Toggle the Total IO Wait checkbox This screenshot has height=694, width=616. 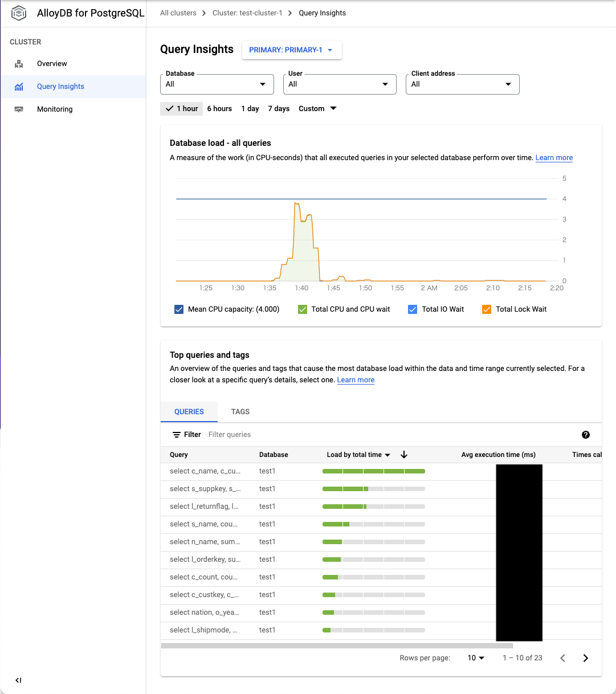click(413, 309)
